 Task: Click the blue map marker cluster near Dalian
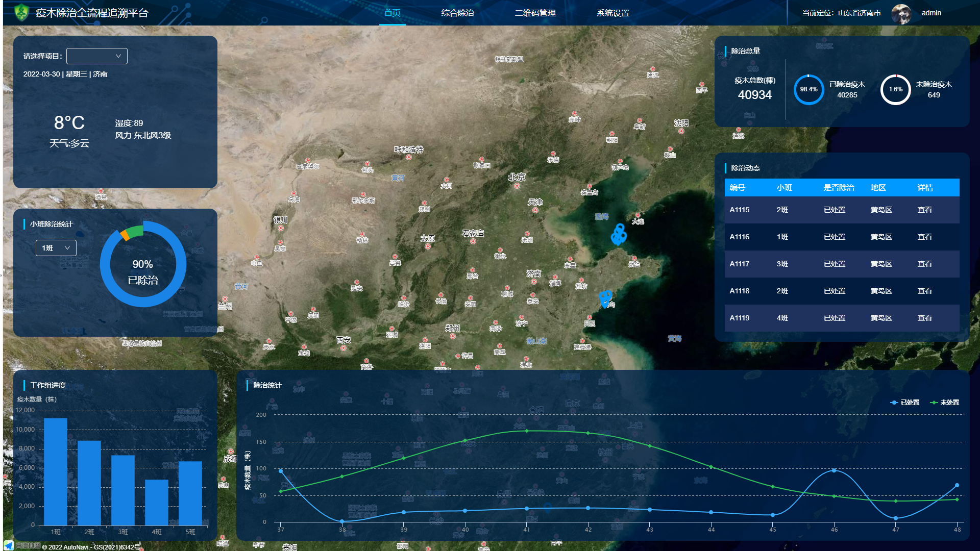[619, 235]
